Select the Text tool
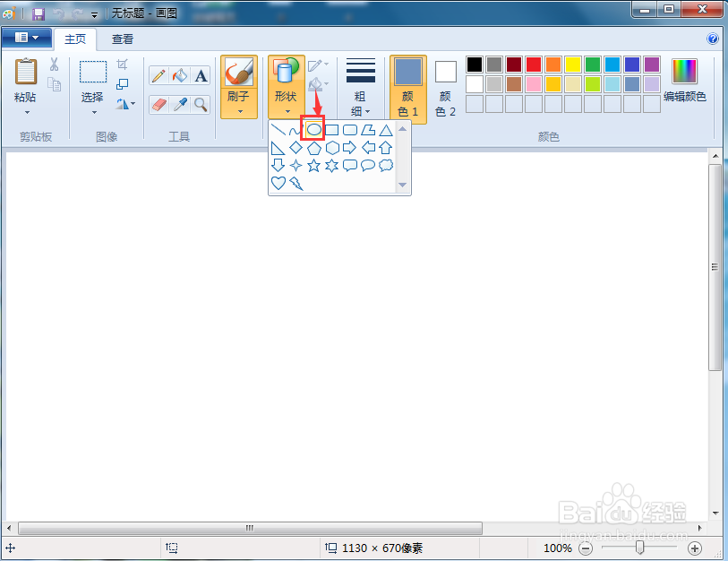The height and width of the screenshot is (561, 728). [x=201, y=75]
